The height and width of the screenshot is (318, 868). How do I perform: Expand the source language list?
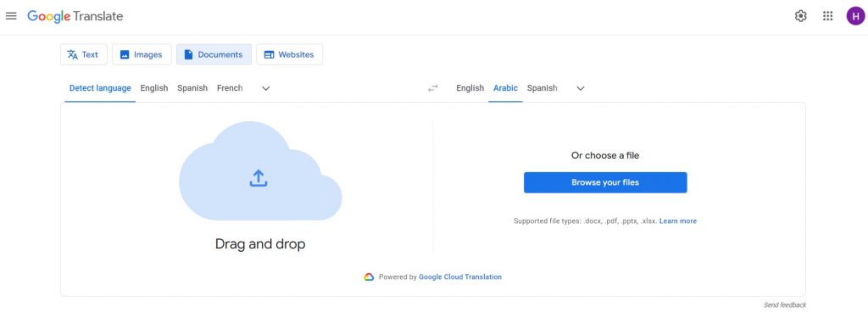(265, 88)
